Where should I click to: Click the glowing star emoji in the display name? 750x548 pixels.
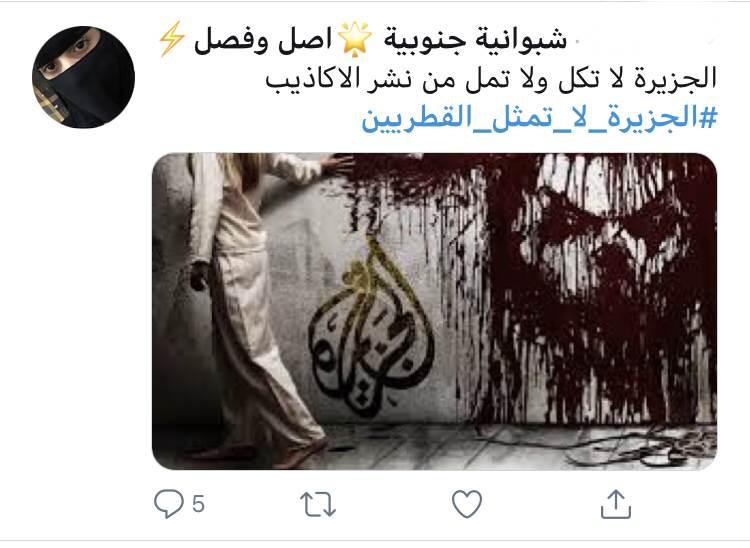click(x=354, y=39)
